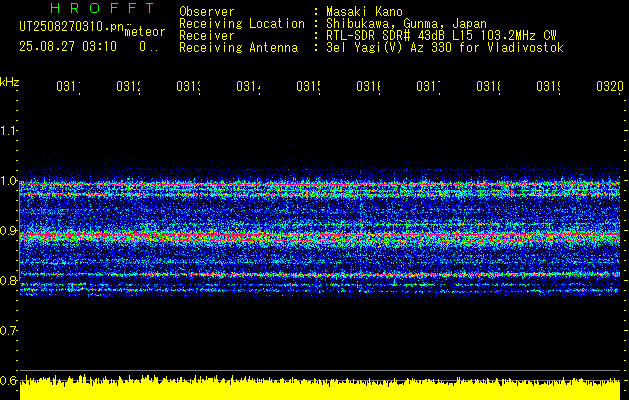
Task: Click the green 'meteor' label
Action: pyautogui.click(x=145, y=32)
